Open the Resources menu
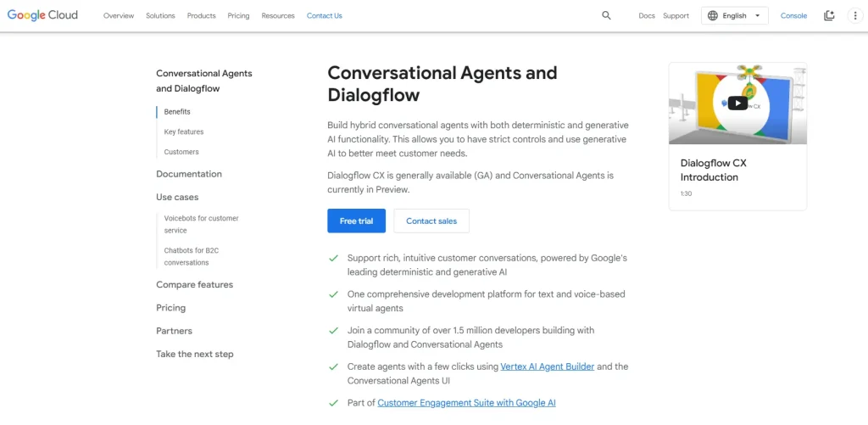 coord(278,15)
